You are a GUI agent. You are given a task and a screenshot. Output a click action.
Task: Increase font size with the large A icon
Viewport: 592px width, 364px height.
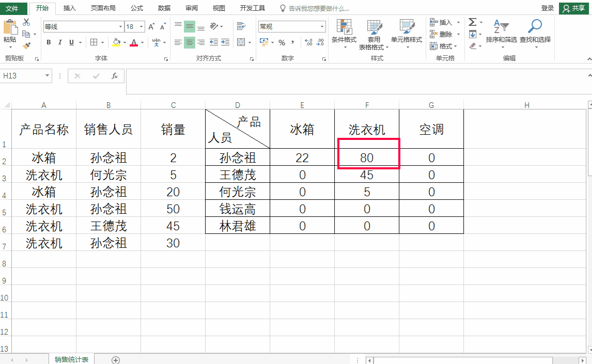(151, 27)
